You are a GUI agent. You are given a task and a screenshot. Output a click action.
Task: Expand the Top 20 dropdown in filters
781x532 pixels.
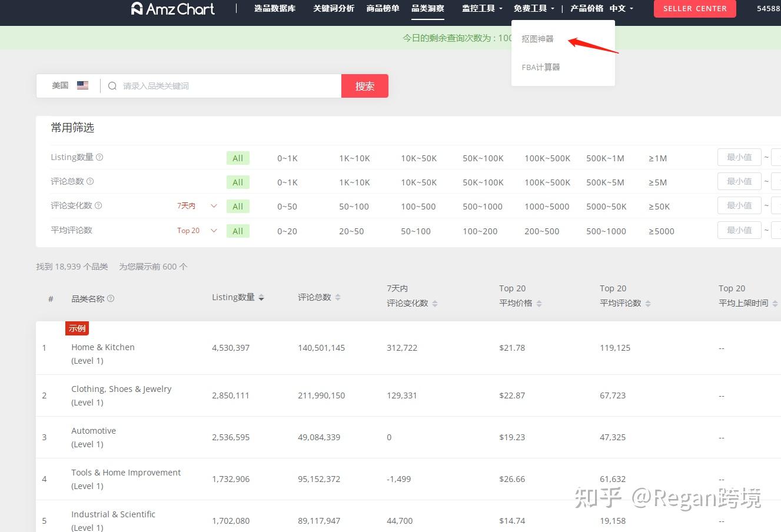coord(197,231)
